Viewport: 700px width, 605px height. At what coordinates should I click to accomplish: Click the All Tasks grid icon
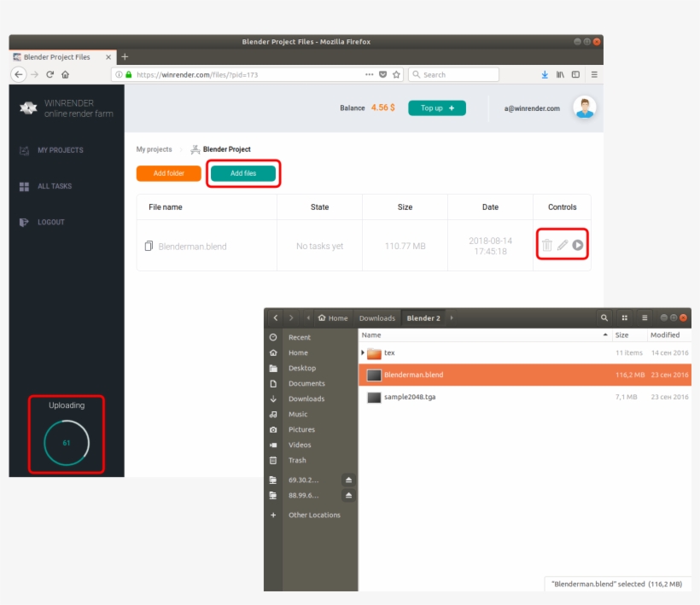[24, 187]
